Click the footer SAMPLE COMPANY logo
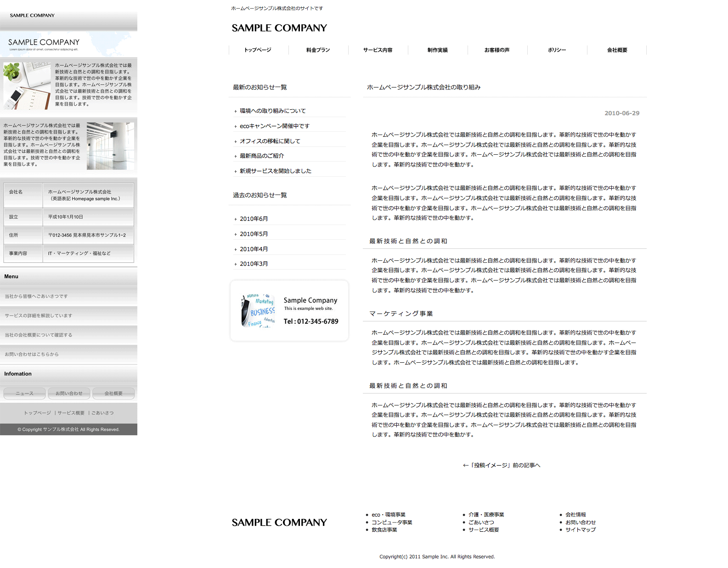The width and height of the screenshot is (728, 568). (279, 523)
